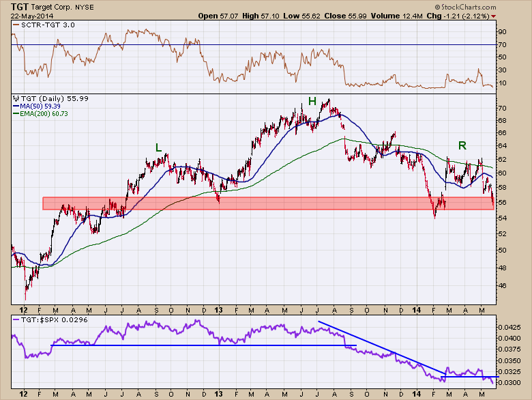Click the candlestick icon beside TGT (Daily)

16,99
